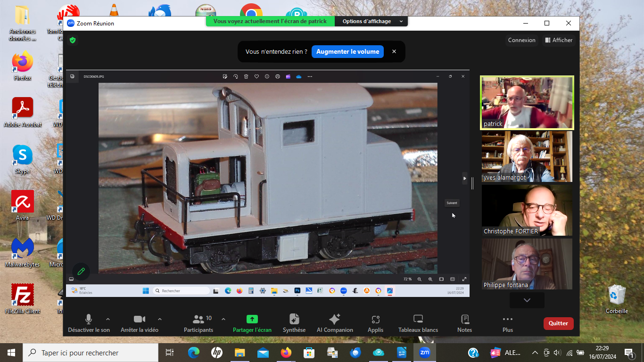Click the green encryption shield icon
This screenshot has height=362, width=644.
point(73,40)
